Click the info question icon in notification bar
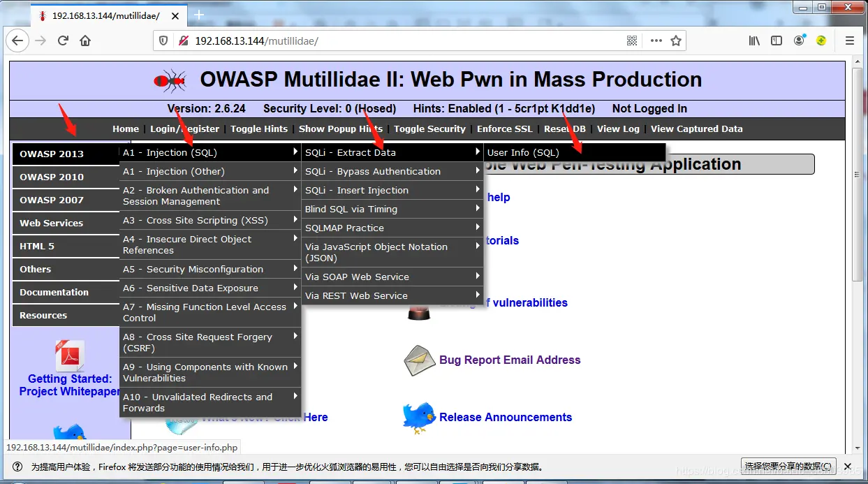 point(17,467)
